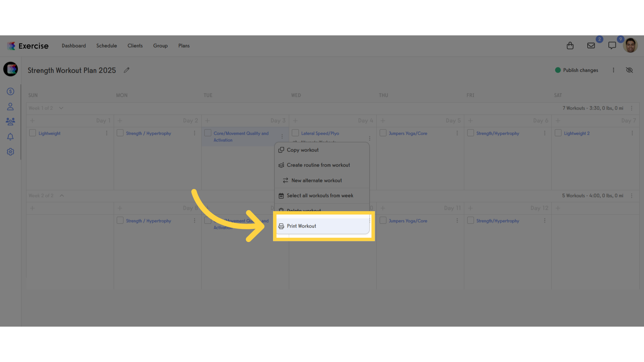Open options for Day 6 Strength/Hypertrophy

(x=544, y=133)
